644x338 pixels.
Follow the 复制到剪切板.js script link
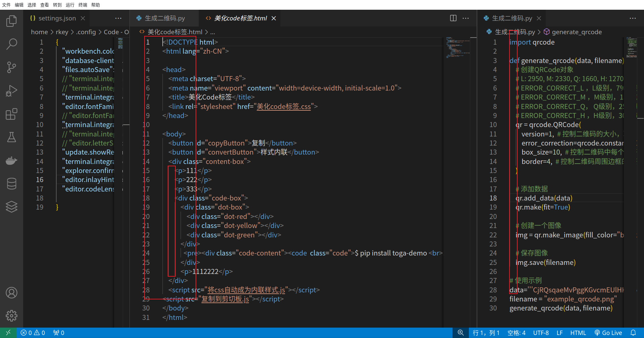tap(225, 299)
